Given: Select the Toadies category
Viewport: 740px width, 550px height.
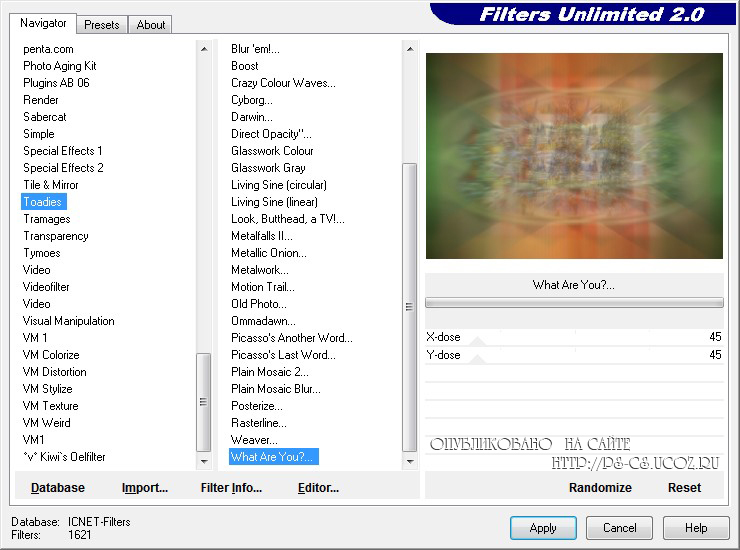Looking at the screenshot, I should [43, 202].
